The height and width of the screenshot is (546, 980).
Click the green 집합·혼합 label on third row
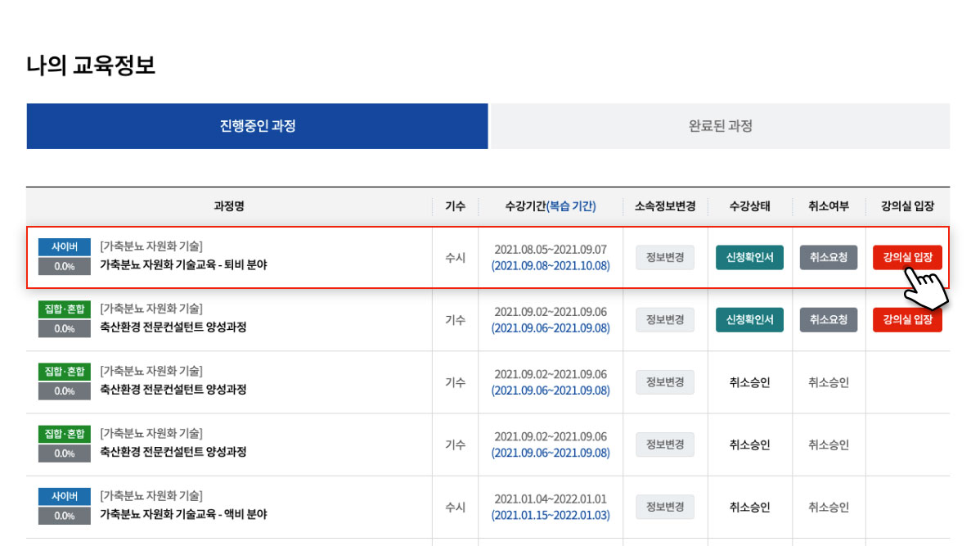pyautogui.click(x=63, y=370)
